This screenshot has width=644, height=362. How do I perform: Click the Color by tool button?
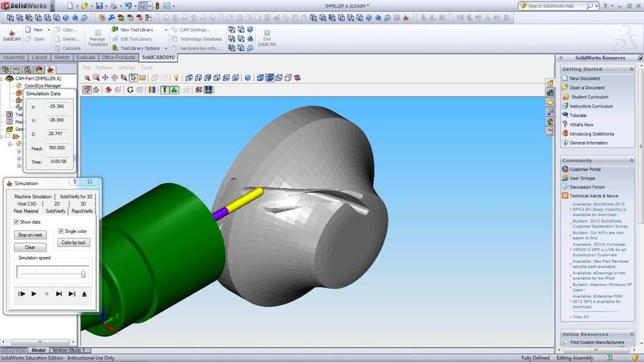coord(74,243)
